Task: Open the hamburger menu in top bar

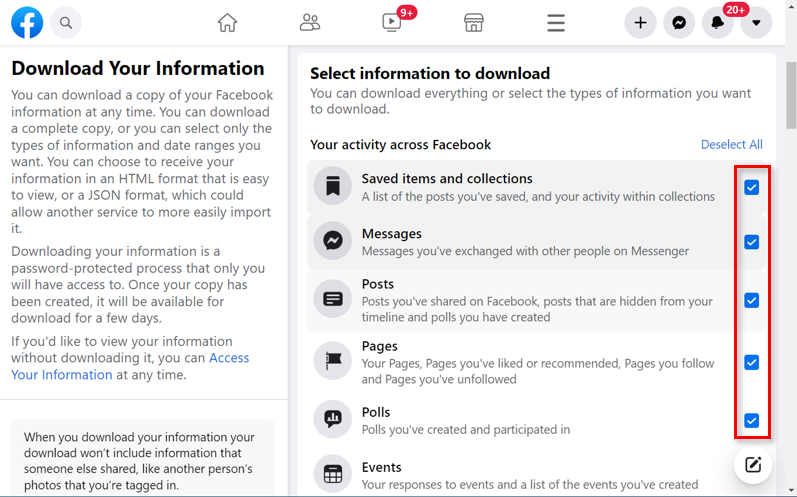Action: tap(556, 23)
